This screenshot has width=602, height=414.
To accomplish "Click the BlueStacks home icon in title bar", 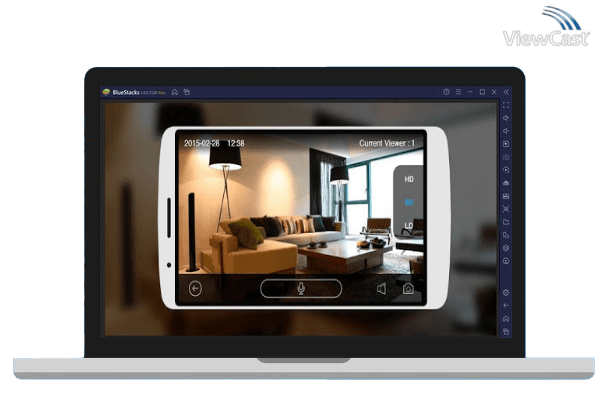I will (x=175, y=92).
